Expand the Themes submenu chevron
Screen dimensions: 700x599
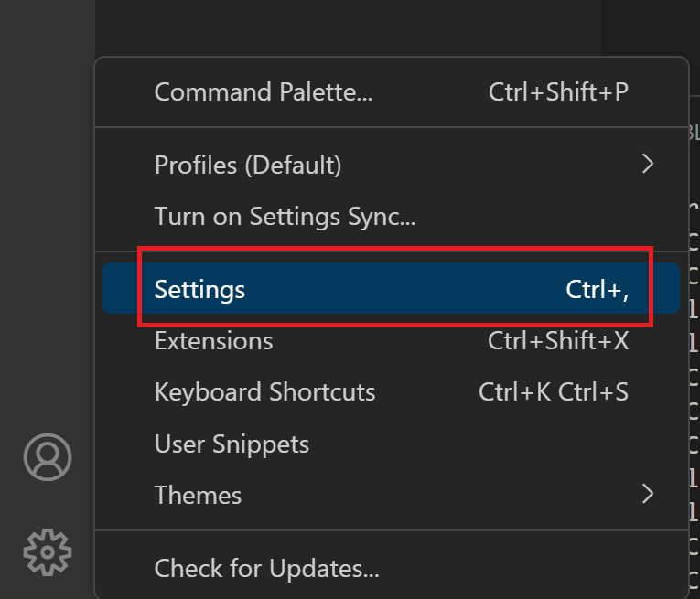pyautogui.click(x=648, y=495)
